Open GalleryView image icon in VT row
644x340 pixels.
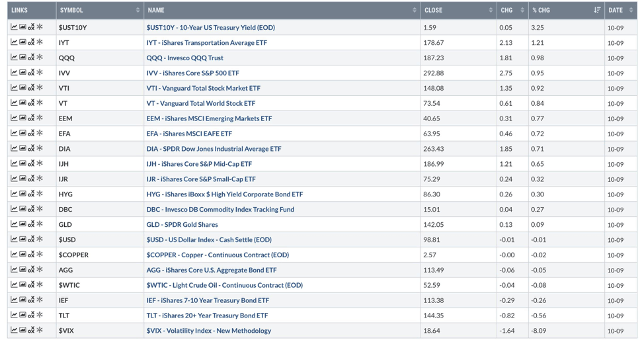pos(22,103)
